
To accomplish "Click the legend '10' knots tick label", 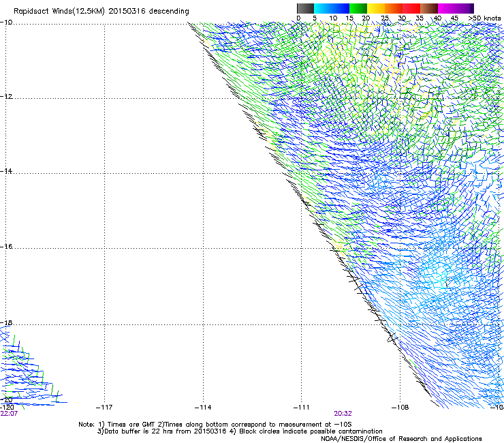I will coord(333,18).
